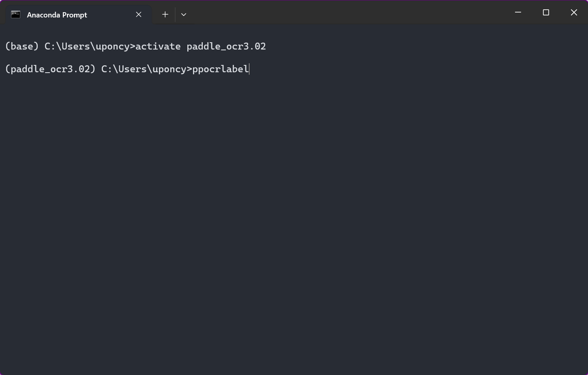This screenshot has height=375, width=588.
Task: Minimize the terminal window
Action: [518, 13]
